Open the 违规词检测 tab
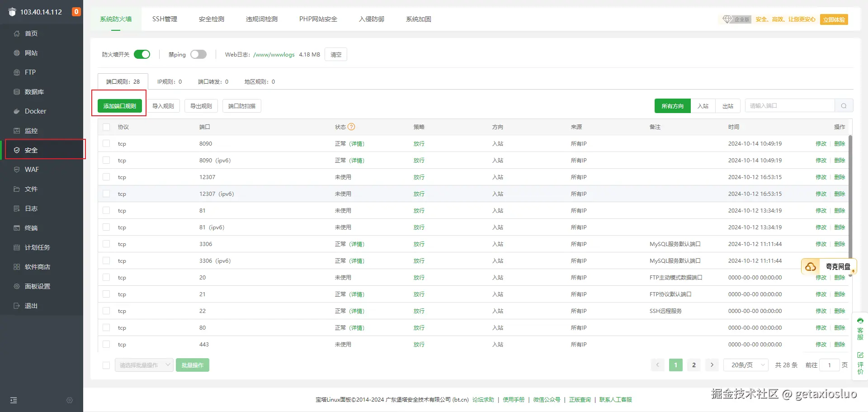The image size is (868, 412). (262, 19)
